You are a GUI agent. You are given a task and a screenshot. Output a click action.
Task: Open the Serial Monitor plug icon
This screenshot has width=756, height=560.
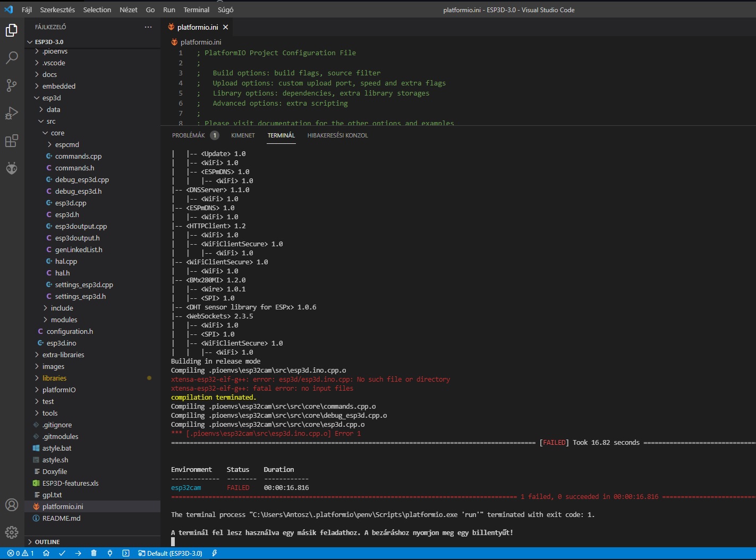(x=110, y=553)
